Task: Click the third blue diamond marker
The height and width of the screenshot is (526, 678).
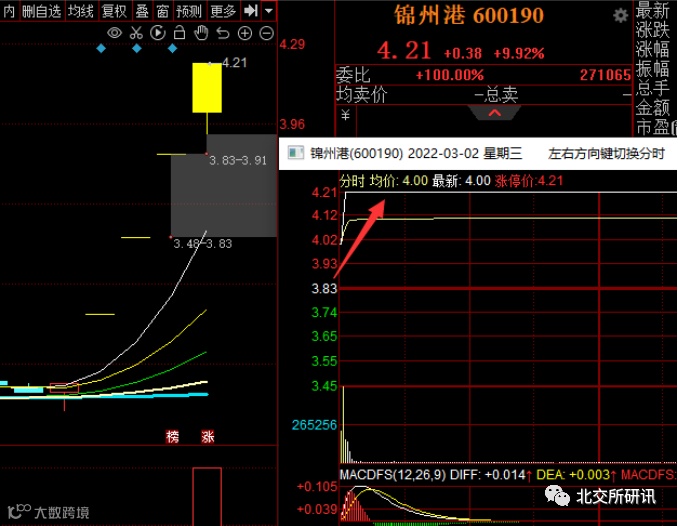Action: [172, 48]
